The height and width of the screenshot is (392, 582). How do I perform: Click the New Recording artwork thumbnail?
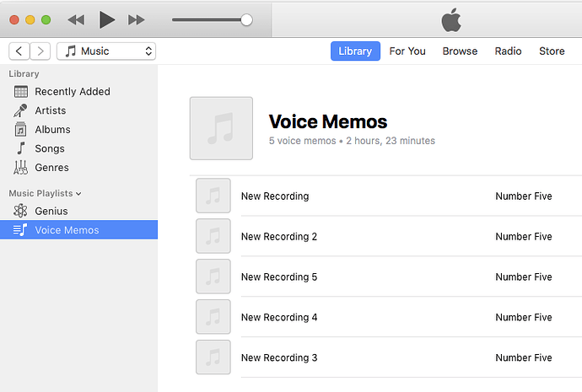[x=213, y=196]
